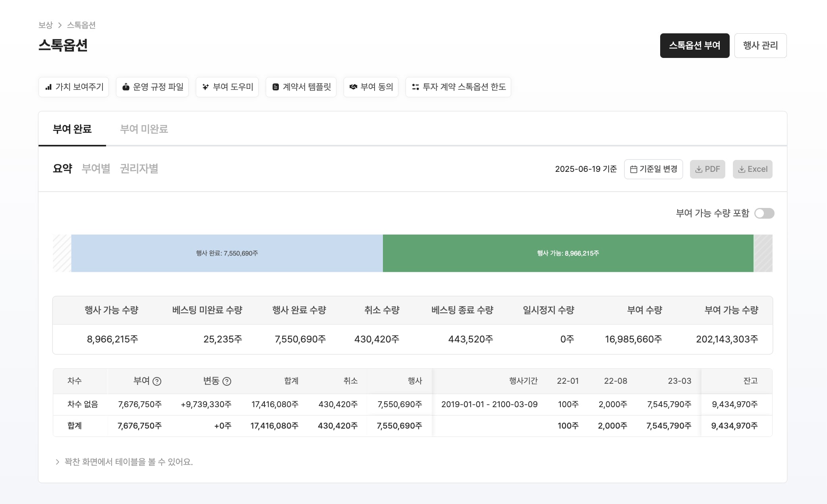This screenshot has height=504, width=827.
Task: Download the PDF report
Action: coord(707,169)
